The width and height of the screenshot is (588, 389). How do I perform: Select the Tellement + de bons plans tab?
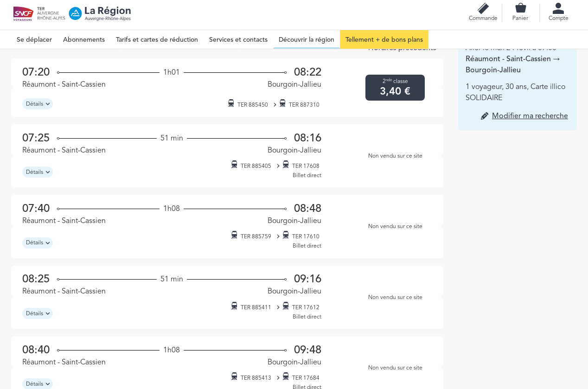tap(384, 40)
